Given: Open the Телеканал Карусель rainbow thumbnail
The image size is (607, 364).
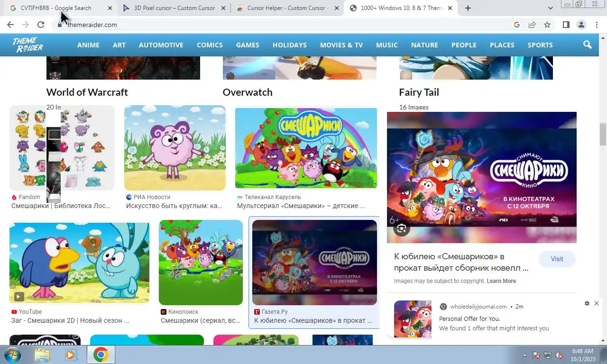Looking at the screenshot, I should click(306, 148).
